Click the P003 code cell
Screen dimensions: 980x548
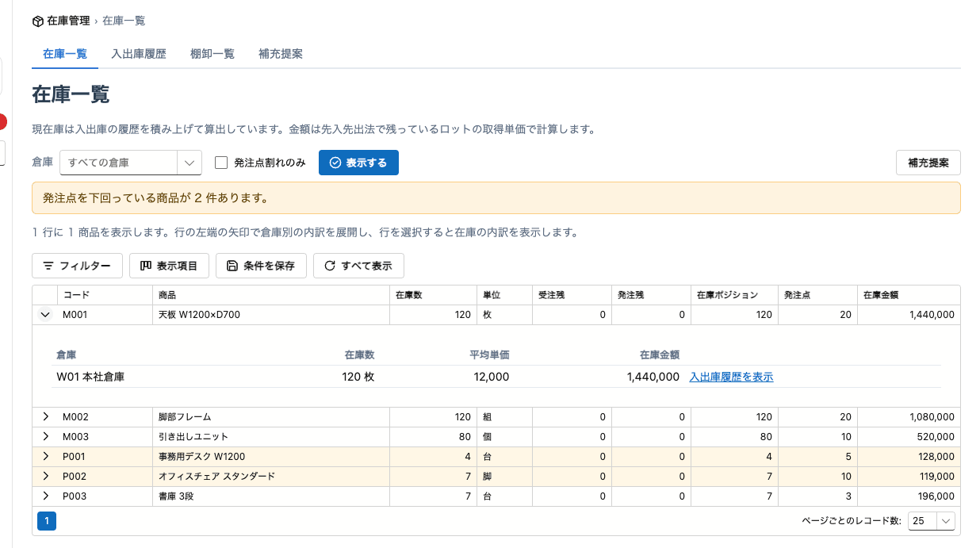[x=105, y=496]
